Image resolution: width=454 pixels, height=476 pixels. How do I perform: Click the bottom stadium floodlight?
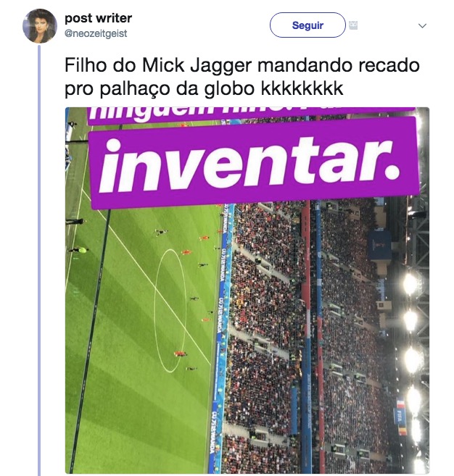420,467
